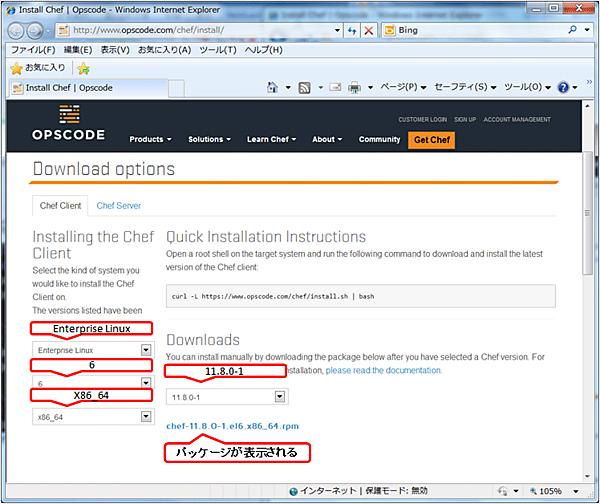Expand the セーフティ(S) command menu

coord(465,87)
